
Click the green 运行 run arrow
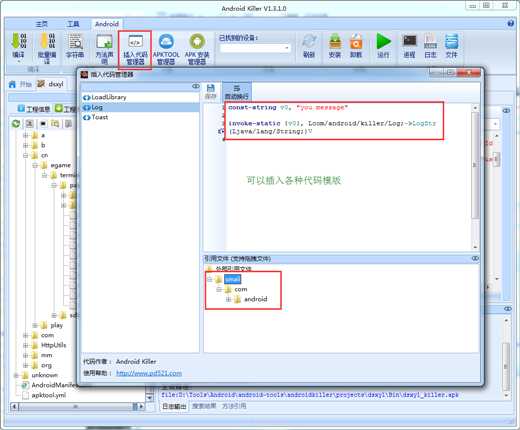coord(383,41)
